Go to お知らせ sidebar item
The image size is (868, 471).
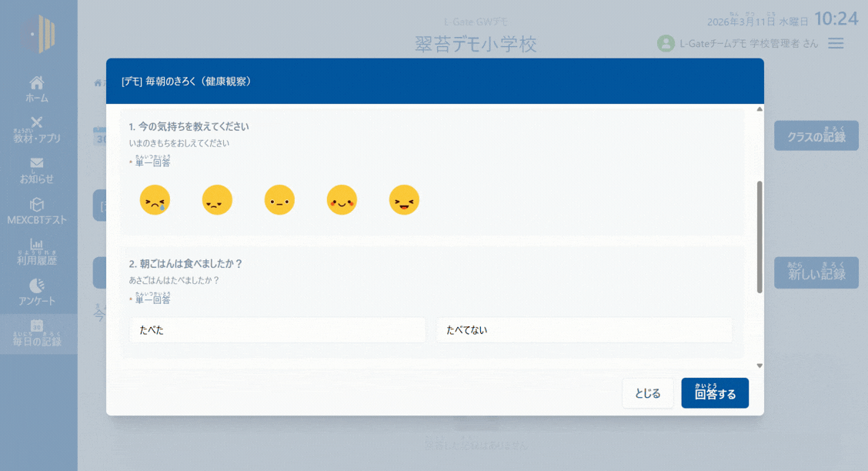(37, 171)
